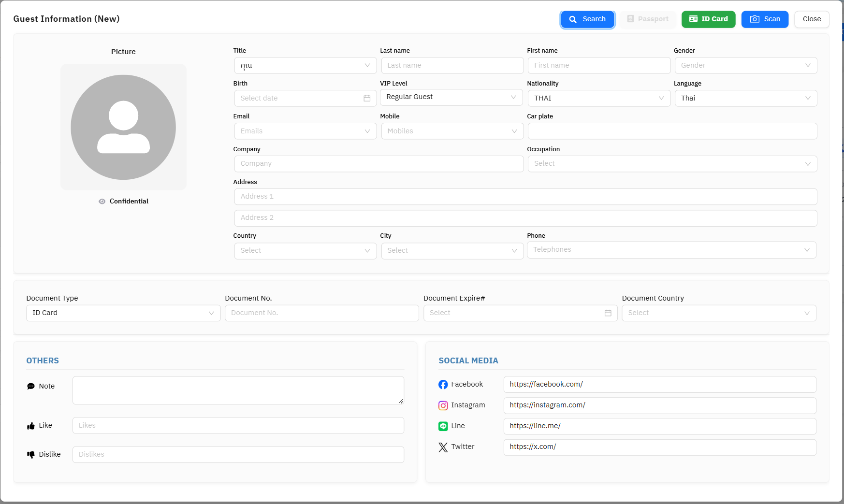Click the X Twitter logo icon
Viewport: 844px width, 504px height.
click(443, 447)
